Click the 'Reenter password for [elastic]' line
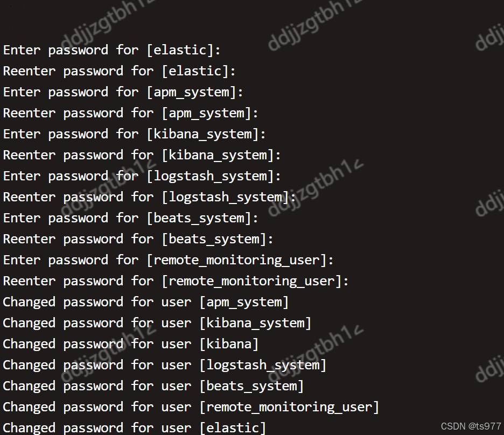 point(119,71)
